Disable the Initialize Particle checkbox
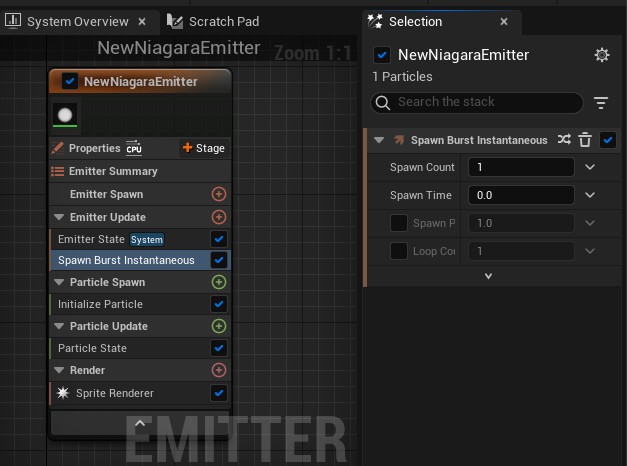The width and height of the screenshot is (627, 466). pos(219,304)
